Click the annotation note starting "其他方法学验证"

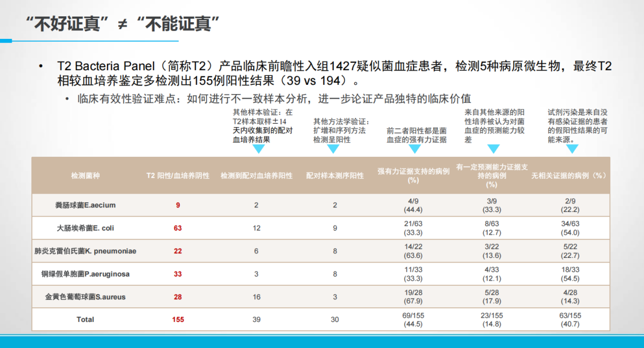pyautogui.click(x=341, y=131)
